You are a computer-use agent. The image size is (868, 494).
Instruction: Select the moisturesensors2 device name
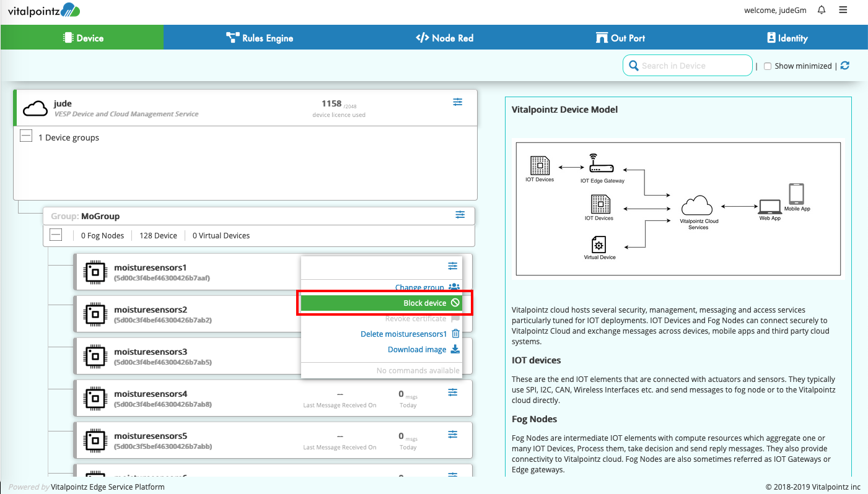pos(151,310)
